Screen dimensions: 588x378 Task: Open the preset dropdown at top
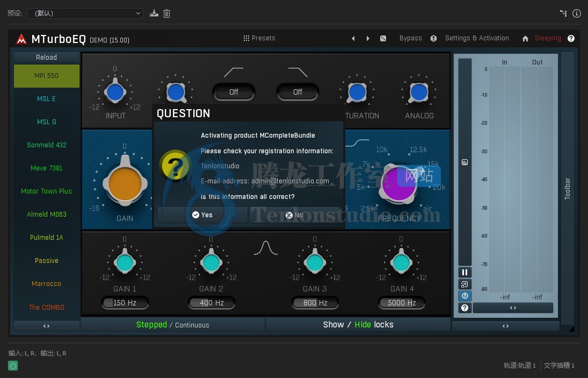[x=85, y=13]
